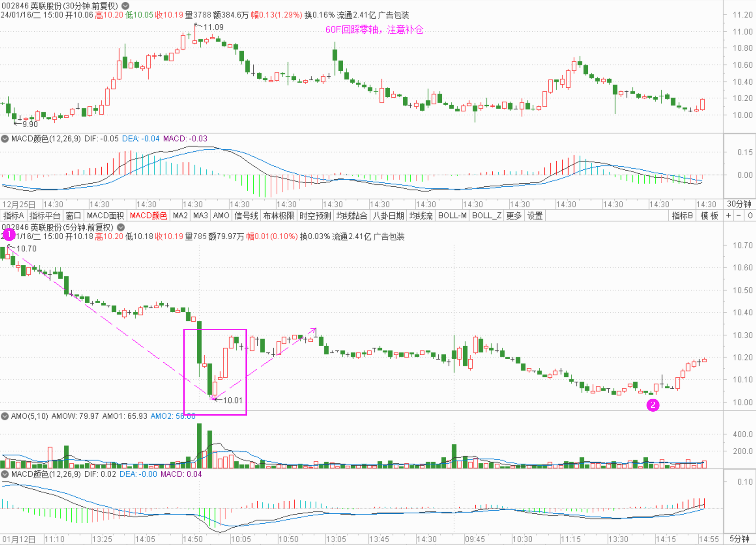
Task: Open the 模板 template button
Action: [x=710, y=215]
